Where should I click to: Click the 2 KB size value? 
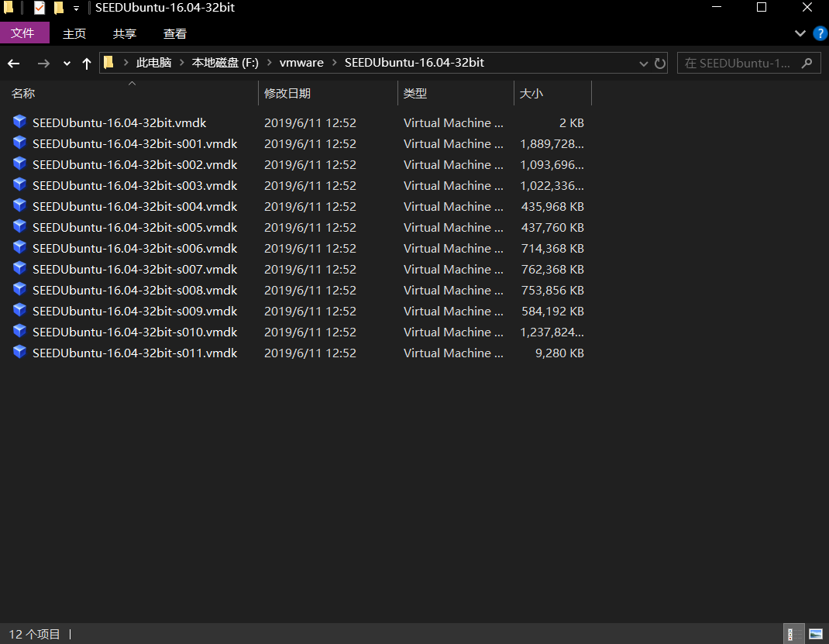pyautogui.click(x=572, y=122)
